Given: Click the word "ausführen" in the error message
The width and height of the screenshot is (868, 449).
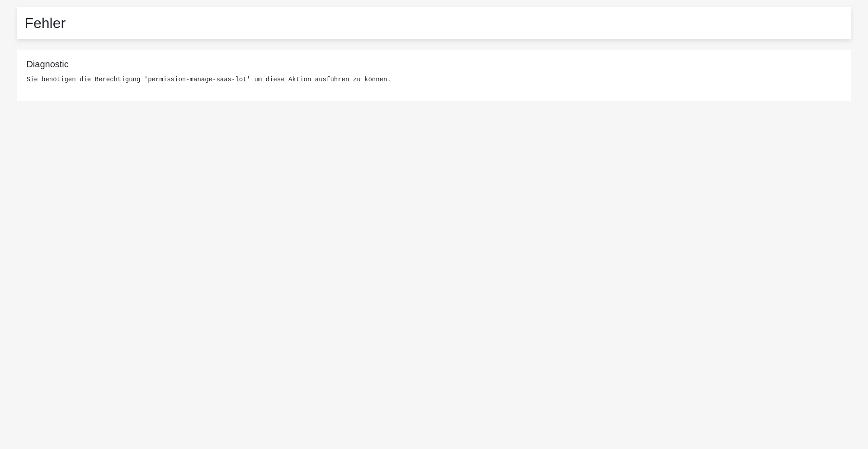Looking at the screenshot, I should 332,80.
